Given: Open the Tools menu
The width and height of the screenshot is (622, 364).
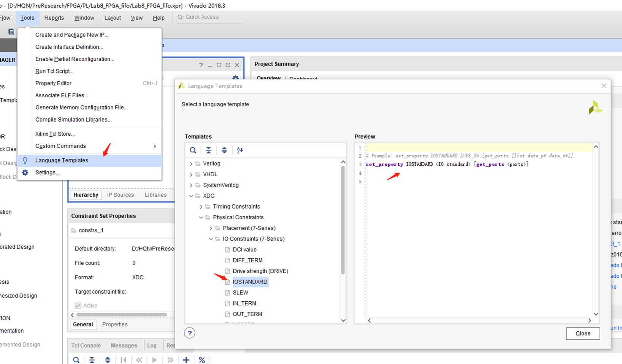Looking at the screenshot, I should click(x=27, y=18).
